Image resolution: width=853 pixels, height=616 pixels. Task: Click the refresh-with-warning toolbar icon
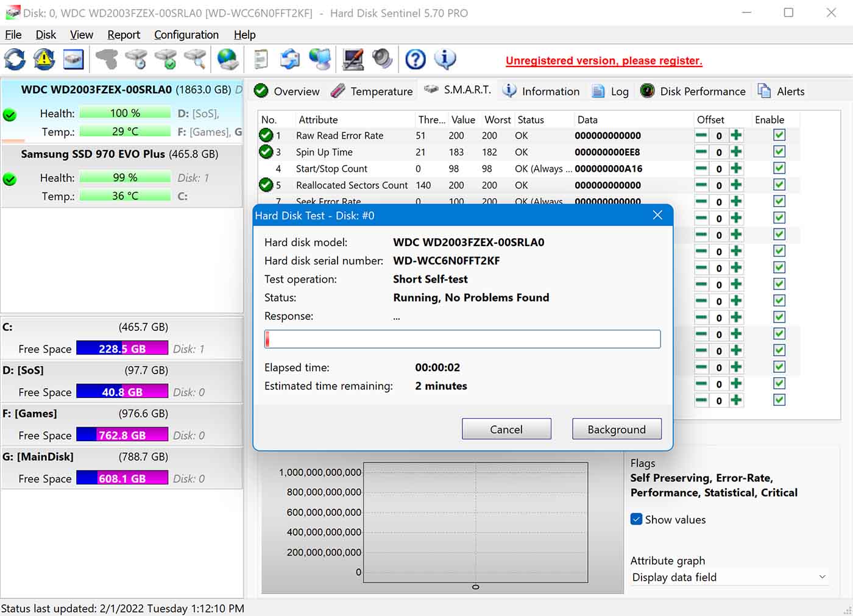coord(44,59)
